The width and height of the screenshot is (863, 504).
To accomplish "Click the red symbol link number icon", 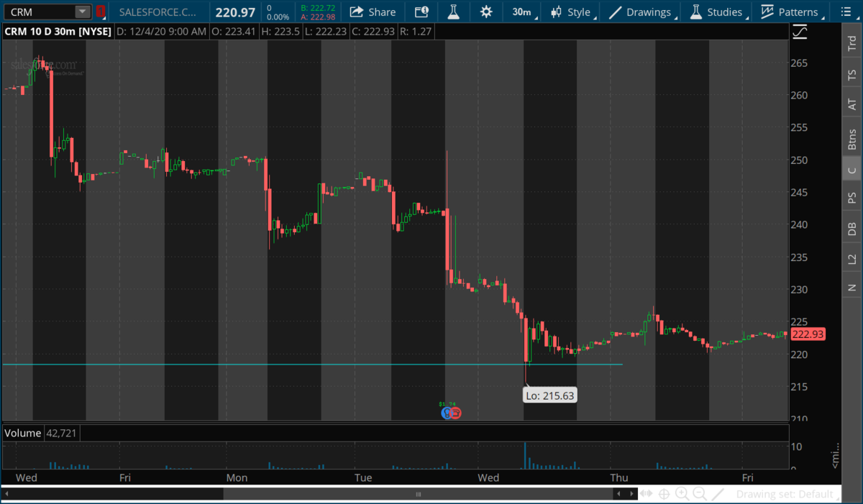I will click(x=101, y=12).
